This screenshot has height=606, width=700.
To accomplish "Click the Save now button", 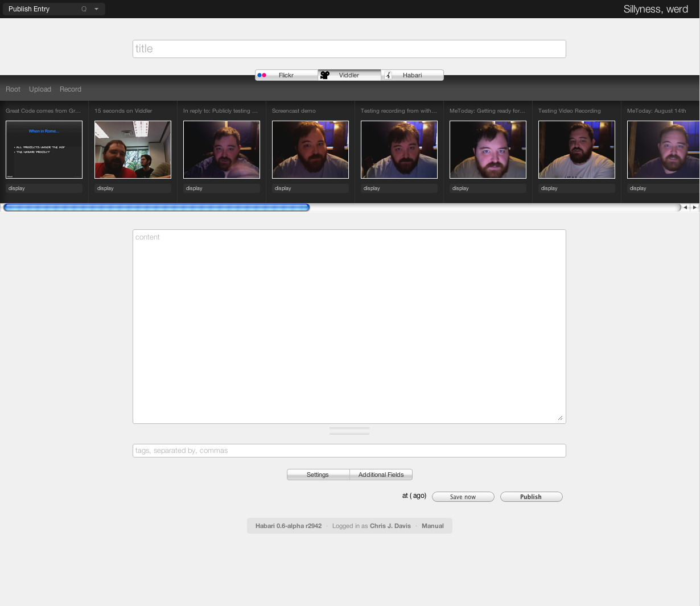I will (x=463, y=497).
